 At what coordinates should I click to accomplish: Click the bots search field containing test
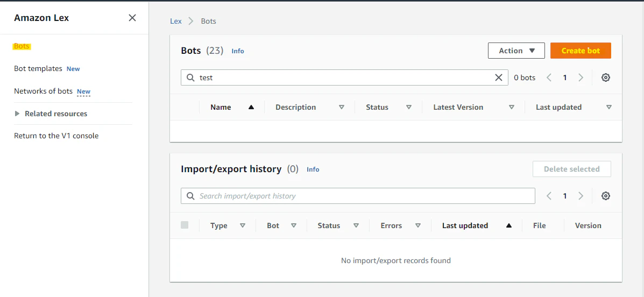[x=344, y=77]
